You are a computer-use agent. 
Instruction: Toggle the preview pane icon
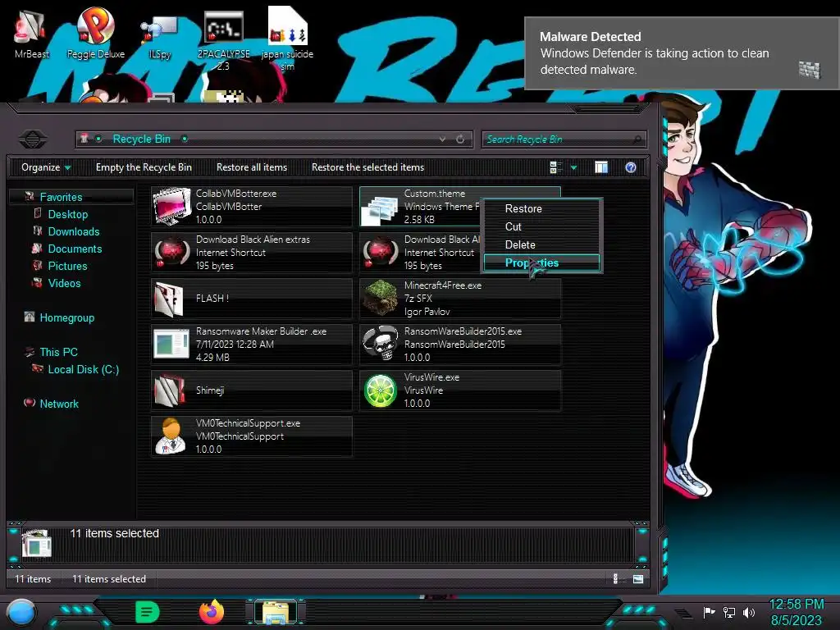[x=601, y=167]
